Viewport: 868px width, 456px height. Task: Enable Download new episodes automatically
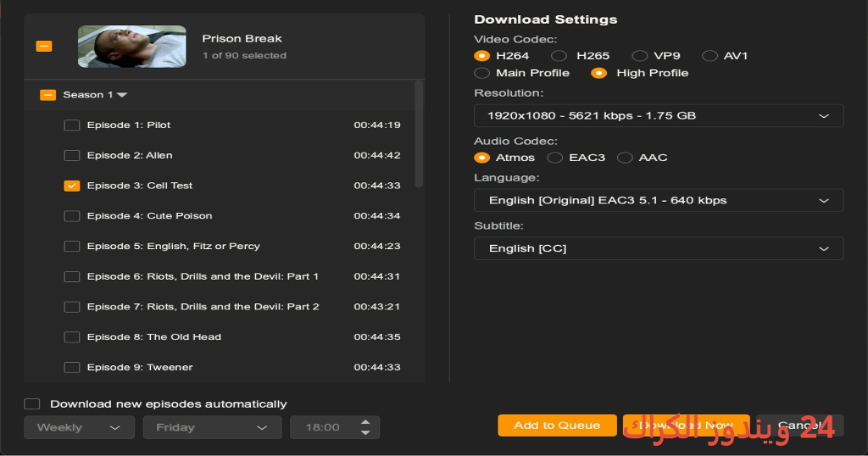tap(32, 404)
